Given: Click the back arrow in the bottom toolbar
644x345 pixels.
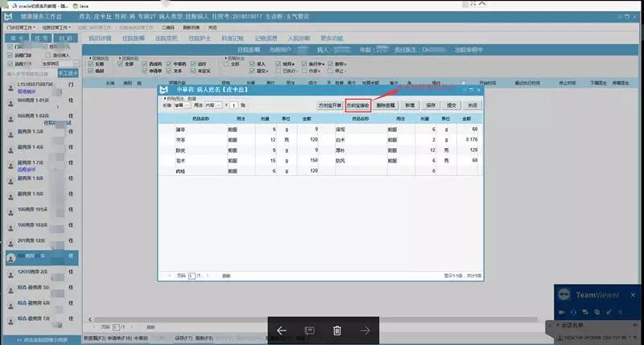Looking at the screenshot, I should (x=282, y=331).
